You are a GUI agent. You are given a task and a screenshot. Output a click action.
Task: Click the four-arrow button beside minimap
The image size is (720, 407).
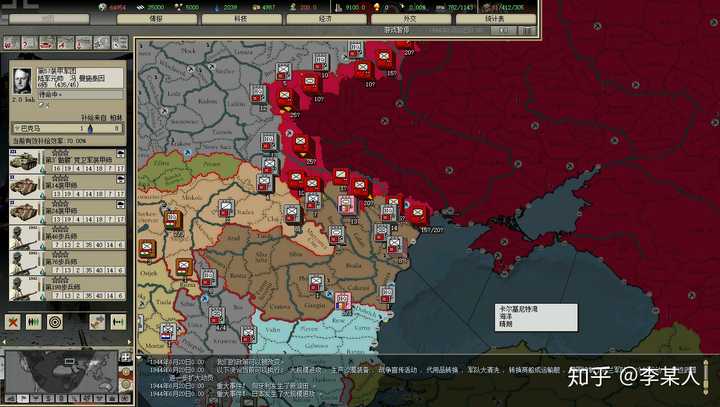(x=125, y=357)
